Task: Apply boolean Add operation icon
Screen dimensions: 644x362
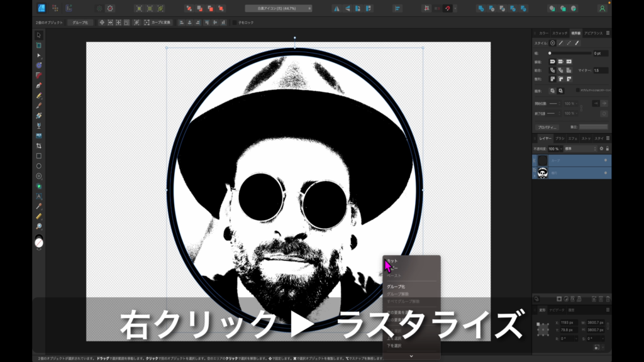Action: tap(481, 8)
